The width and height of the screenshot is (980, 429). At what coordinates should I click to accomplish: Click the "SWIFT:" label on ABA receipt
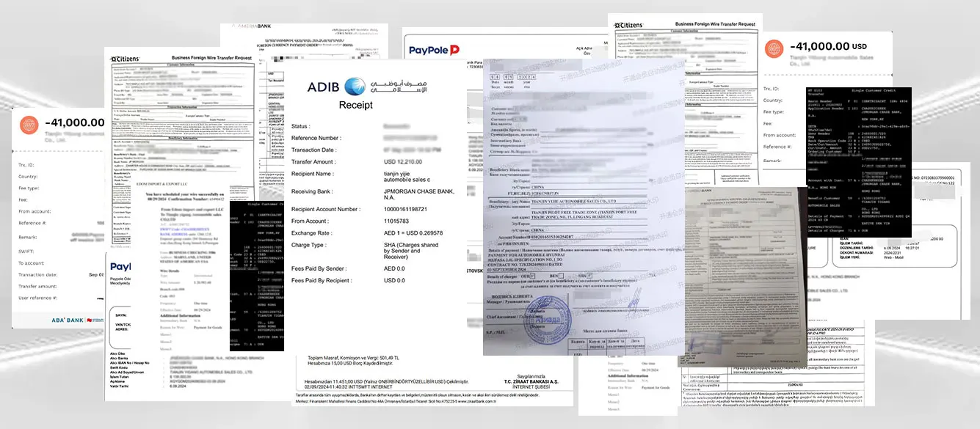[27, 250]
